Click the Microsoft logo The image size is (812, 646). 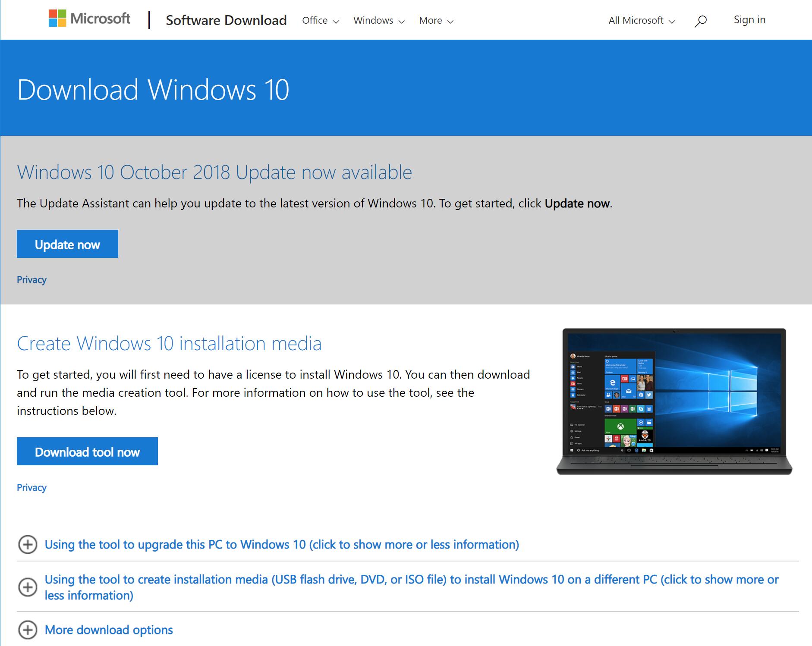pyautogui.click(x=89, y=19)
